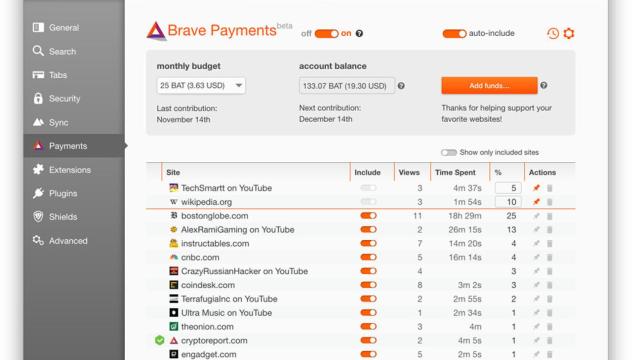
Task: Pin cnbc.com percentage
Action: pyautogui.click(x=536, y=257)
